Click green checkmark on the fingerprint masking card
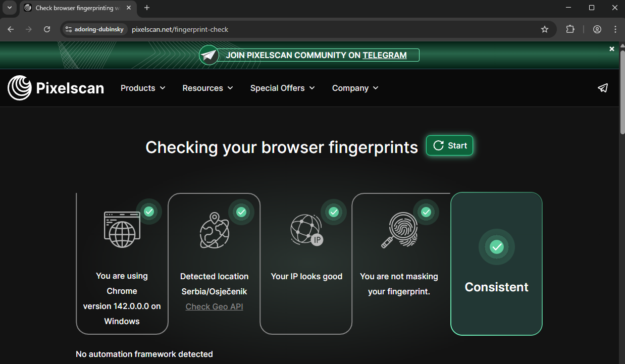 click(426, 212)
